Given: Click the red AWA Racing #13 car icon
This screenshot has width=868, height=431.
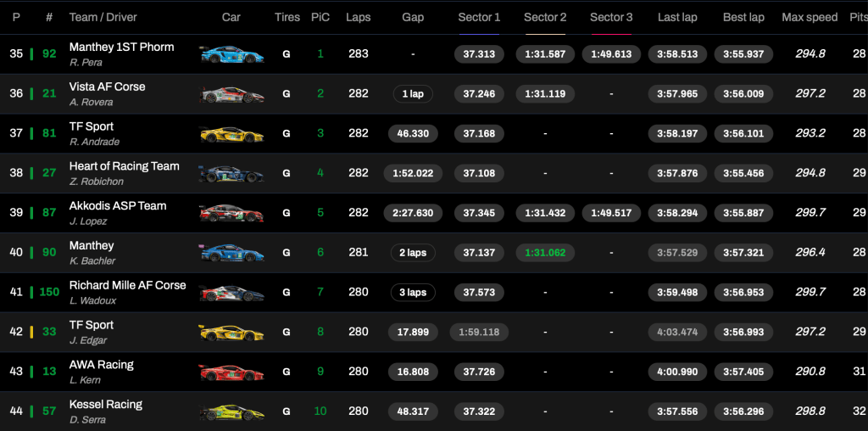Looking at the screenshot, I should pos(231,372).
